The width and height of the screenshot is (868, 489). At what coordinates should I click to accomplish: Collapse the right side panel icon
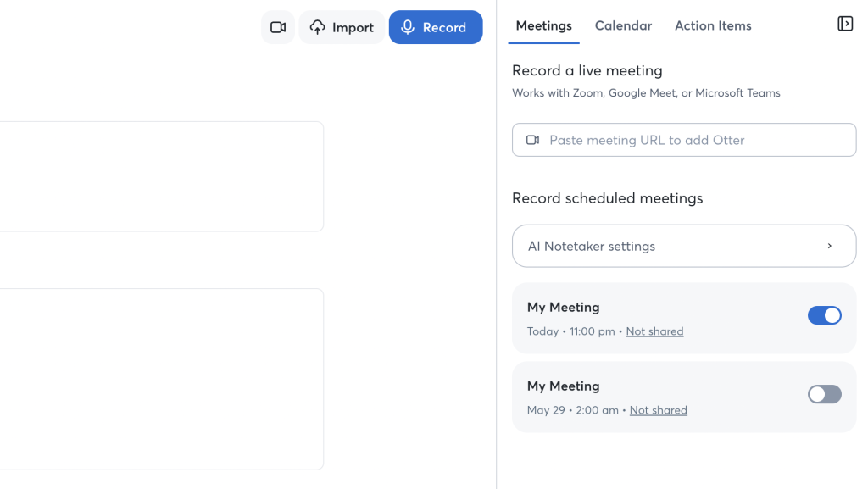click(x=845, y=24)
